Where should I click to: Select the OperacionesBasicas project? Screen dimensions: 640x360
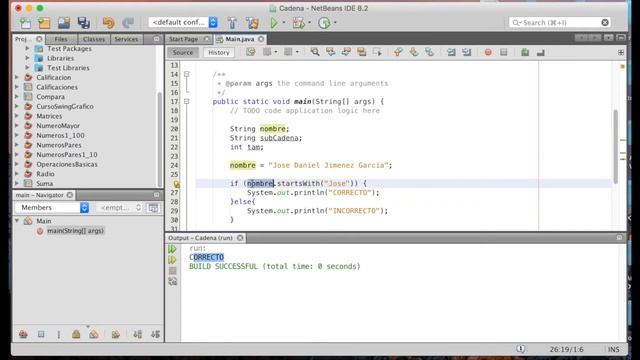pyautogui.click(x=67, y=164)
